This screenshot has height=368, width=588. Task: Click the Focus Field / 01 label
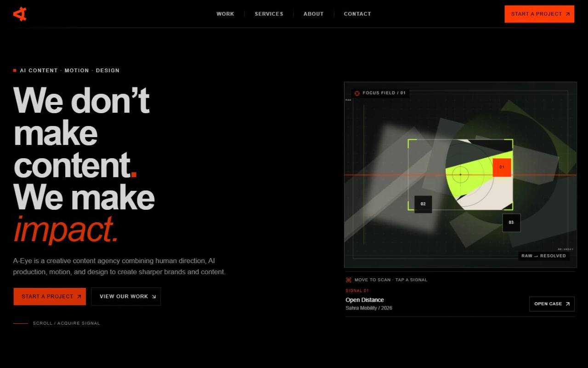tap(384, 93)
